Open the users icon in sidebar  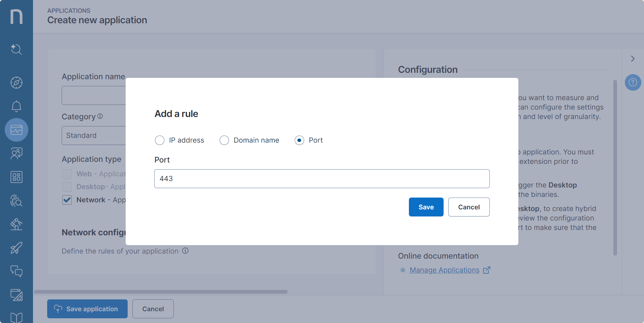tap(16, 153)
